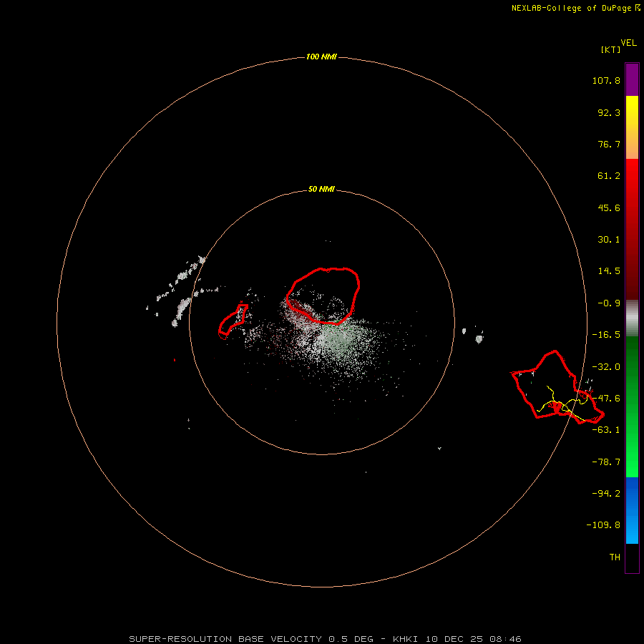Click the -0.9 legend value

coord(609,303)
